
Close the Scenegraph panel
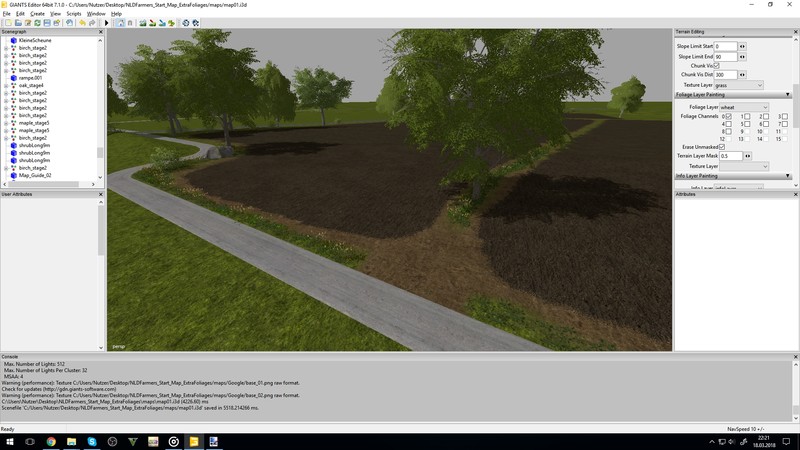point(101,32)
